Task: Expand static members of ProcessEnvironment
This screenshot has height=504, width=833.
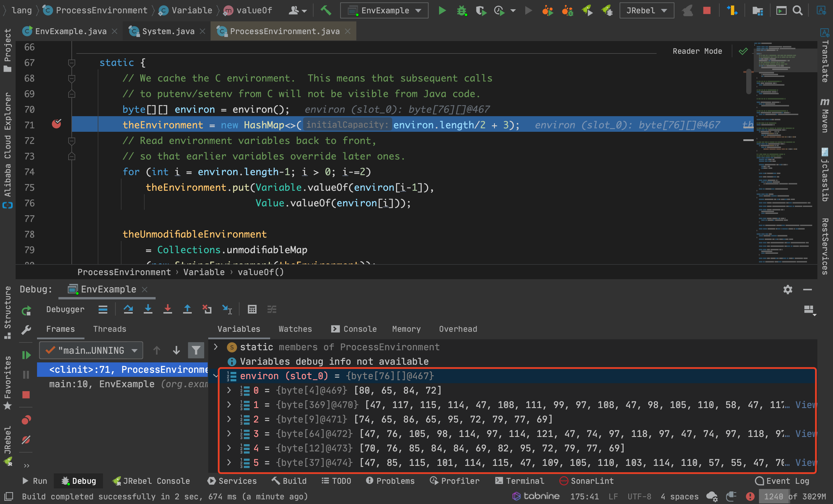Action: 216,347
